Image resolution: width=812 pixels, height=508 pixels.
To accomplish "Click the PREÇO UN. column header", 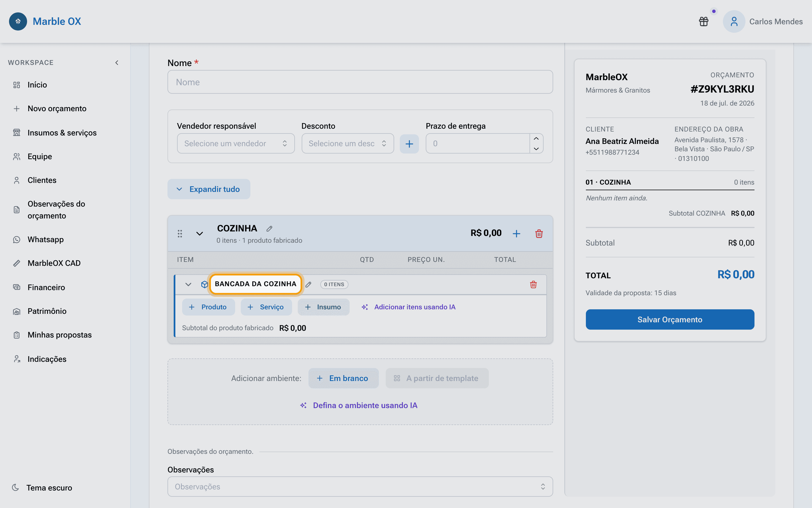I will click(x=426, y=260).
